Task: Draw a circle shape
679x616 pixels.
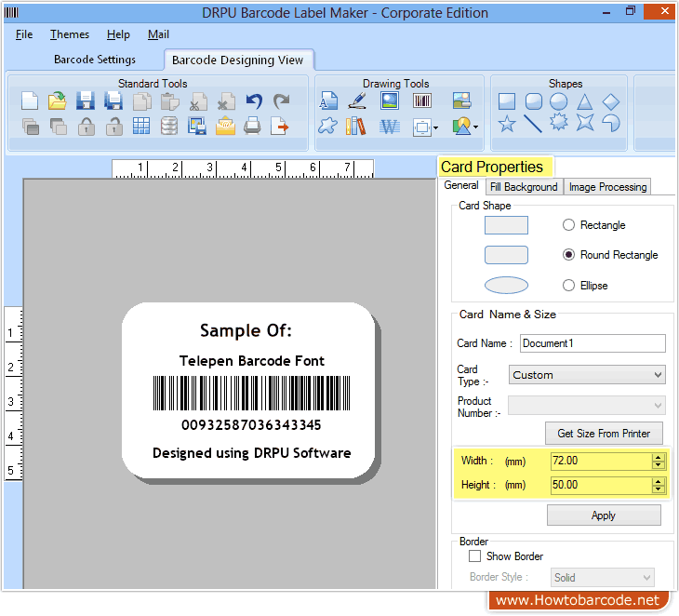Action: [x=559, y=101]
